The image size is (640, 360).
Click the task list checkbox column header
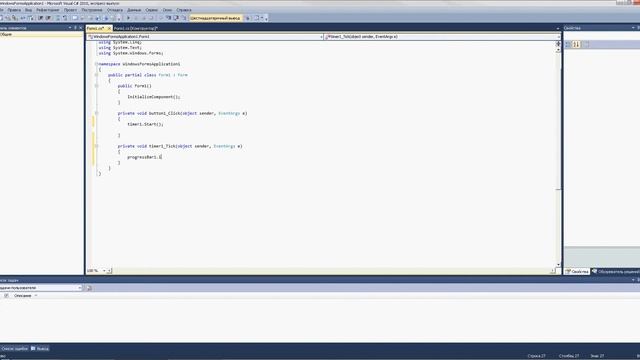(6, 296)
